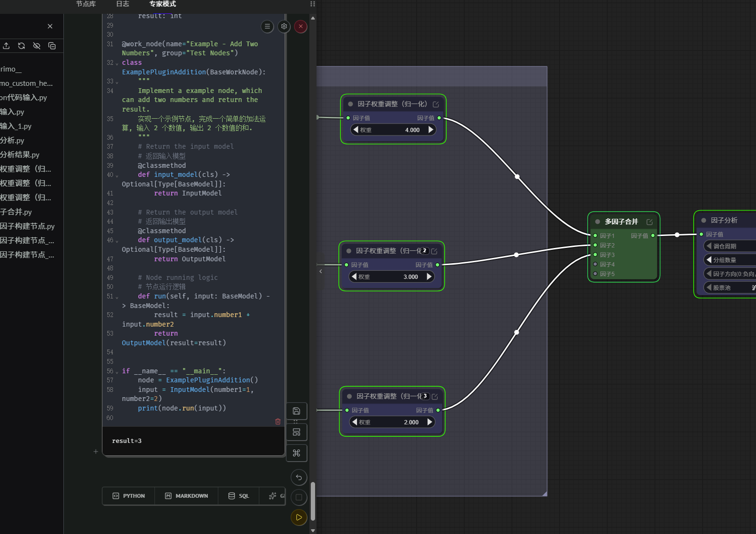Click the 因子4 input port on 多因子合并
The image size is (756, 534).
tap(595, 264)
